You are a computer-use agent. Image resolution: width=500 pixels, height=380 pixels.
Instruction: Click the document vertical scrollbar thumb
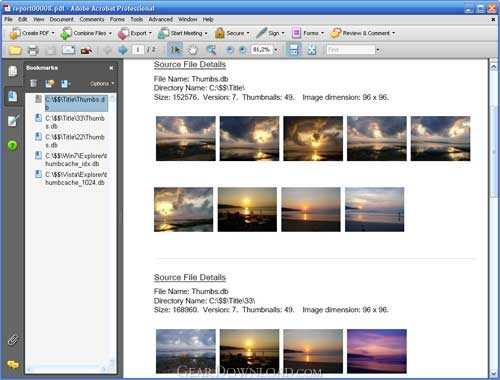pos(494,151)
